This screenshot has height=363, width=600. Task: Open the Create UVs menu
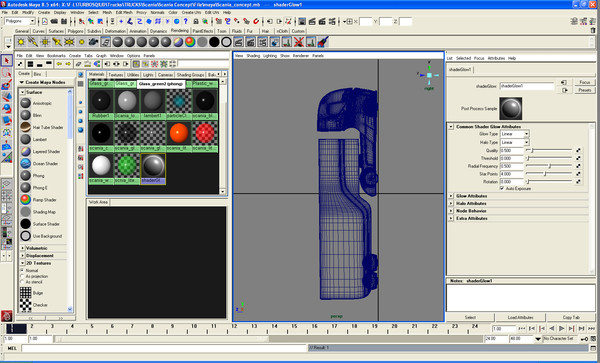191,12
